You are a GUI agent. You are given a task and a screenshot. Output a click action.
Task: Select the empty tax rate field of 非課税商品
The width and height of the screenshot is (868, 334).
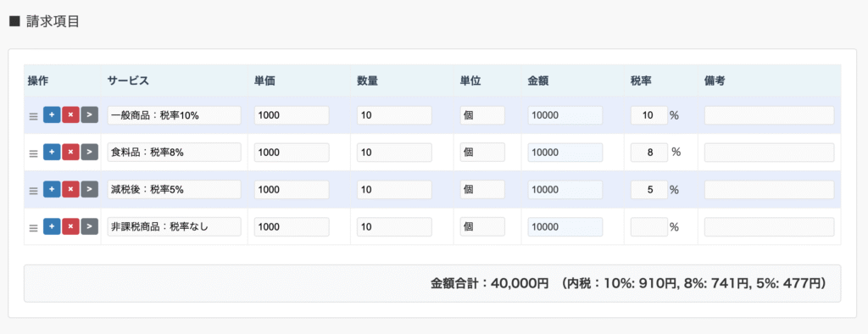click(649, 226)
